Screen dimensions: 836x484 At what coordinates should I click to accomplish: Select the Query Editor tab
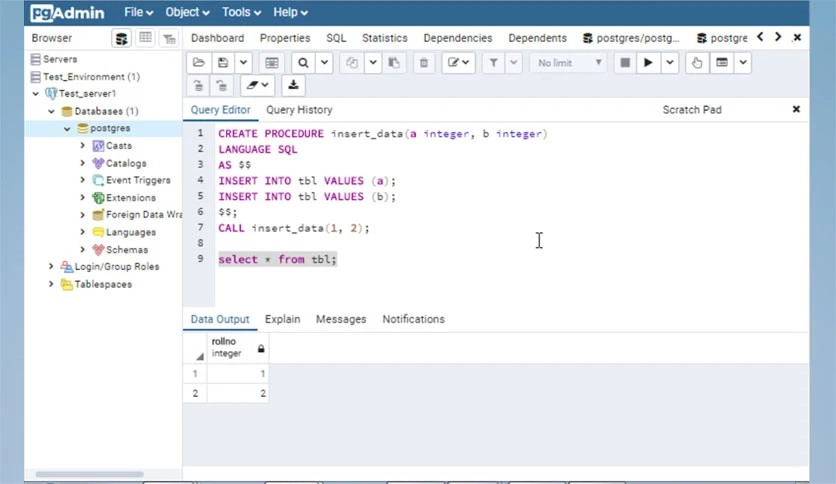pyautogui.click(x=220, y=110)
